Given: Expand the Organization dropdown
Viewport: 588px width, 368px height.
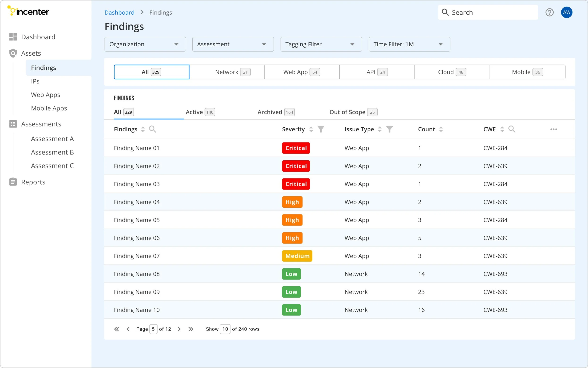Looking at the screenshot, I should 145,44.
